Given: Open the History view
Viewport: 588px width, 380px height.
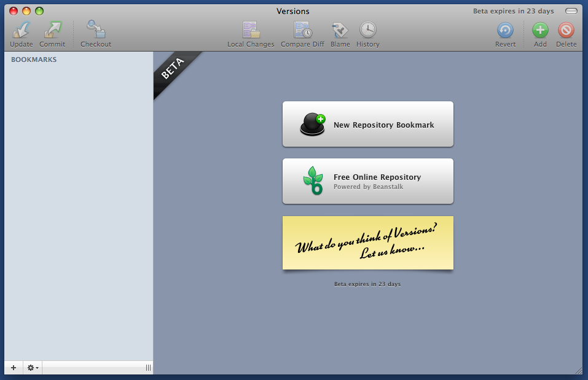Looking at the screenshot, I should coord(368,34).
